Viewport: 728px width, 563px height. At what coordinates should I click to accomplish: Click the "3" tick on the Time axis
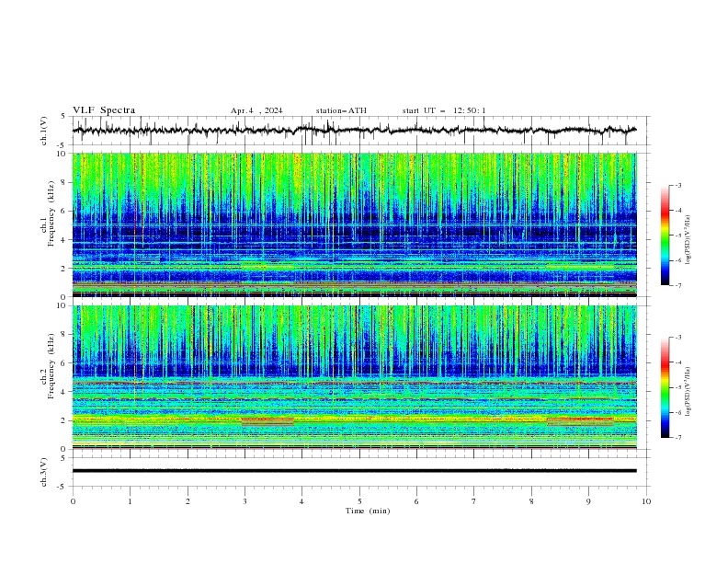tap(245, 501)
